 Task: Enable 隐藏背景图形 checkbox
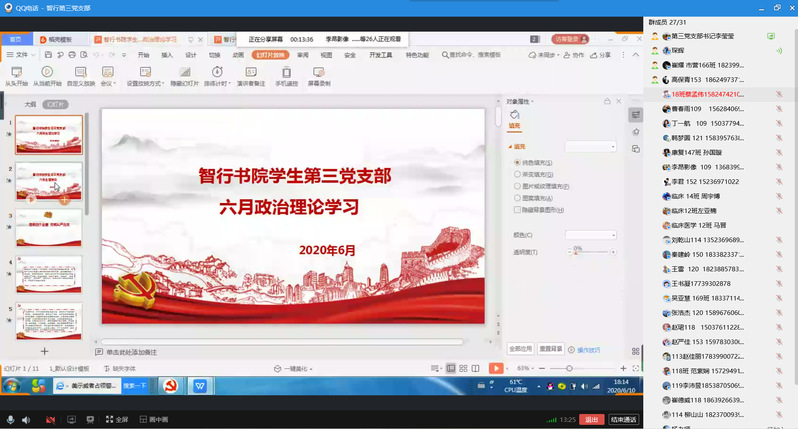tap(515, 210)
